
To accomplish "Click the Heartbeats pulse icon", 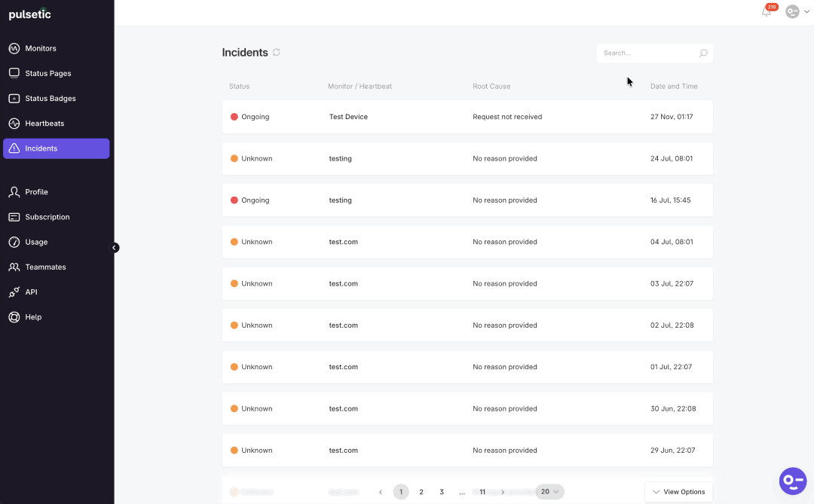I will click(x=14, y=124).
